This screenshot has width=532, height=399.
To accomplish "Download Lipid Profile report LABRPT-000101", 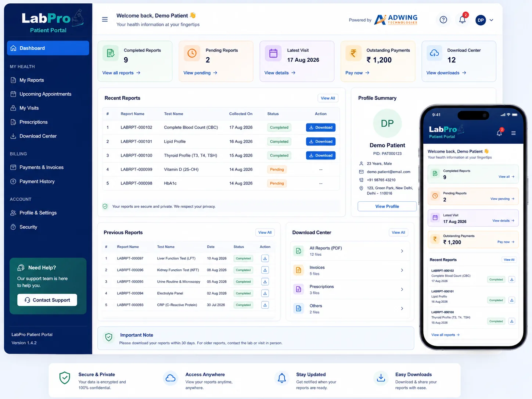I will (321, 141).
